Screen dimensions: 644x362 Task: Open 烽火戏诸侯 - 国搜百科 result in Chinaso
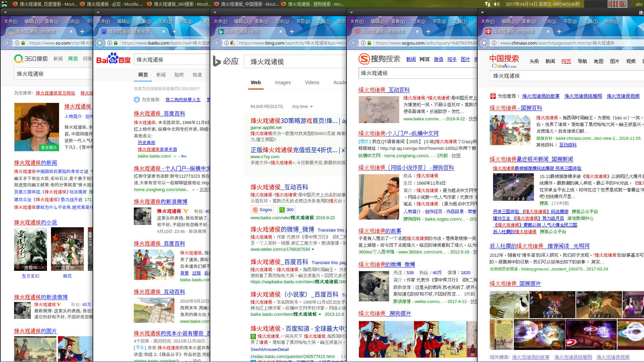pyautogui.click(x=516, y=108)
